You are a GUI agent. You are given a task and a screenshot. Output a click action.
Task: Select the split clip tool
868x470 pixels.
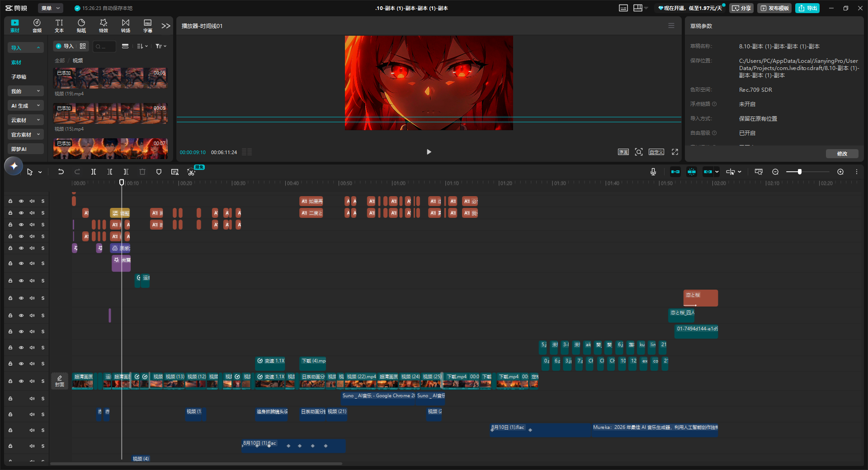coord(94,172)
